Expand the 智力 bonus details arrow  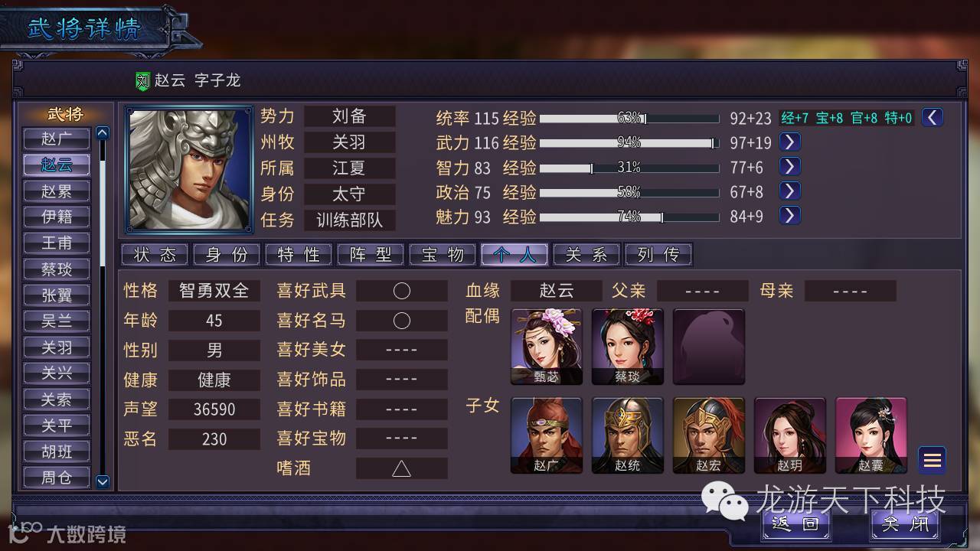[x=789, y=166]
